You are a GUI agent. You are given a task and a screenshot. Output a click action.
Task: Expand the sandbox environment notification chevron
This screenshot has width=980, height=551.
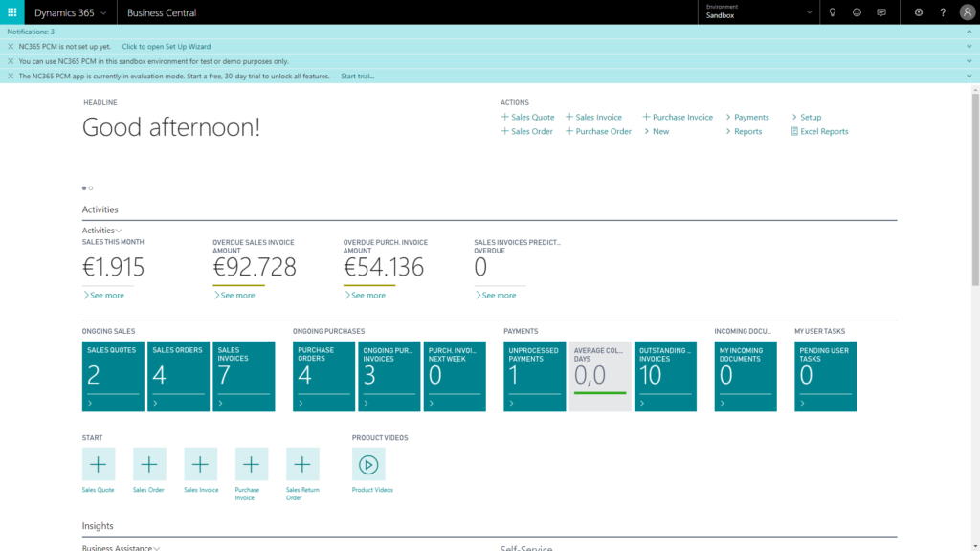[969, 61]
